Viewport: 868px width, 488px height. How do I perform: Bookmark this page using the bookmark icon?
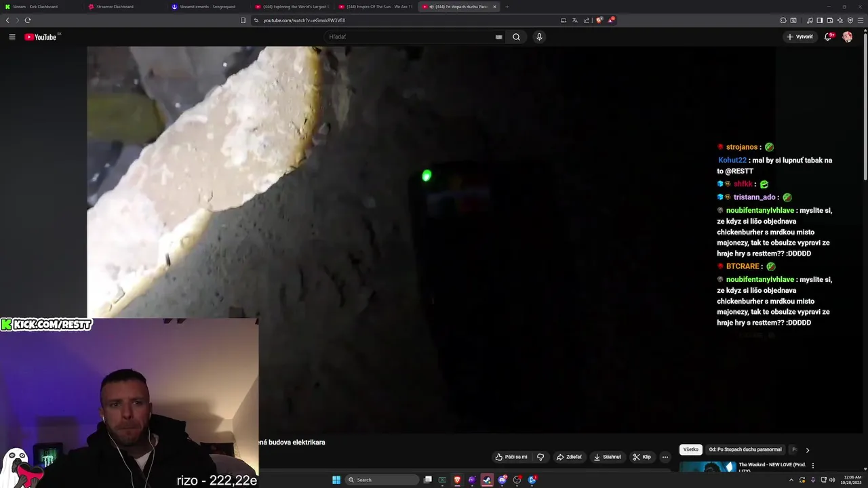(243, 20)
